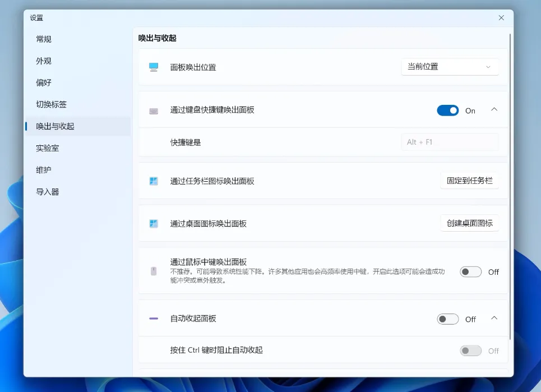Viewport: 541px width, 392px height.
Task: Click the 通过任务栏图标唤出面板 label
Action: [212, 181]
